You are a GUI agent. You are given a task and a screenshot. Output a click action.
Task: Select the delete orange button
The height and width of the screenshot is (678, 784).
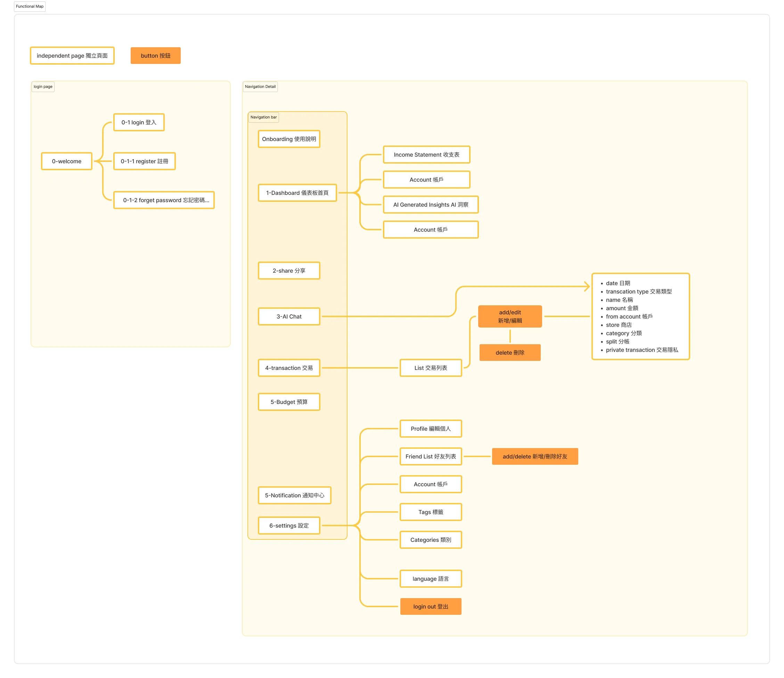coord(509,353)
